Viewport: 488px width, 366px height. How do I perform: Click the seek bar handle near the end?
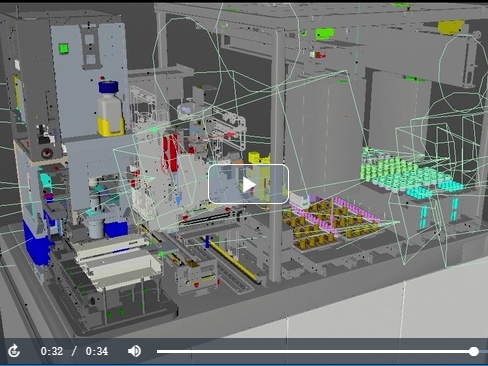(x=474, y=351)
